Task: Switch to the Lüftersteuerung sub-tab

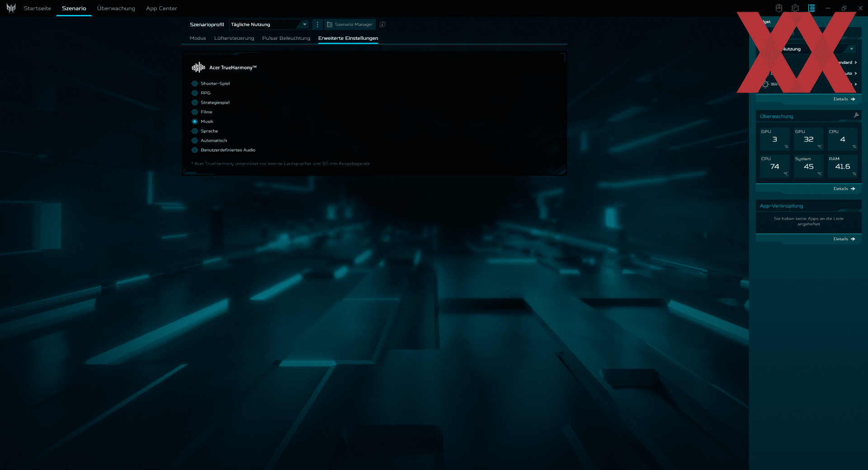Action: click(x=234, y=38)
